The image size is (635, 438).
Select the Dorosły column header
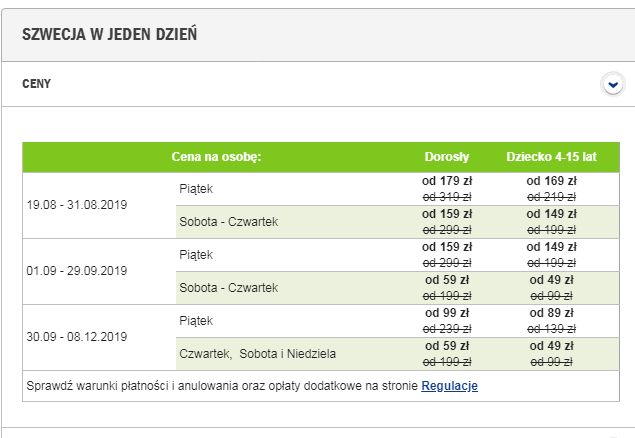click(x=447, y=157)
